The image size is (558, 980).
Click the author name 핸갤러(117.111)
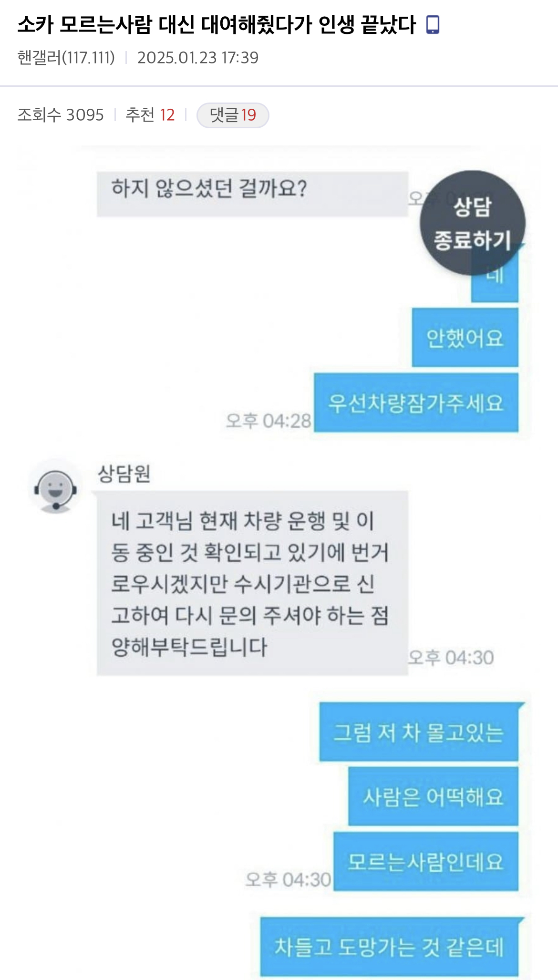66,58
